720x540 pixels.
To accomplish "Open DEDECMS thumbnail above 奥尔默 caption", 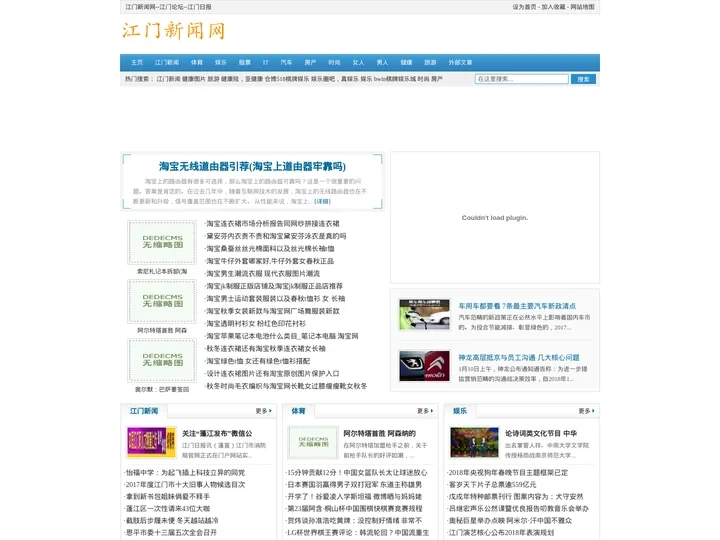I will click(x=162, y=360).
